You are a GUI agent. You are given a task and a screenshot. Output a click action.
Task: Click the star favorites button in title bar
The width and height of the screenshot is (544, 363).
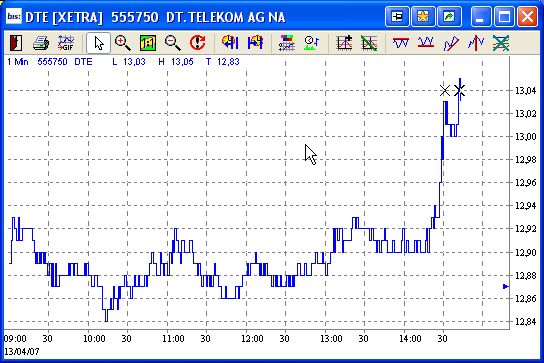[423, 16]
